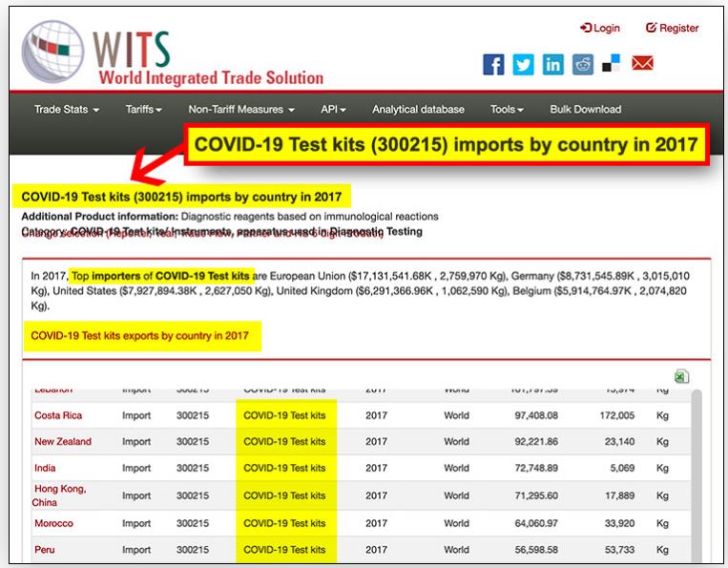The height and width of the screenshot is (568, 728).
Task: Click the WITS globe logo
Action: point(52,52)
